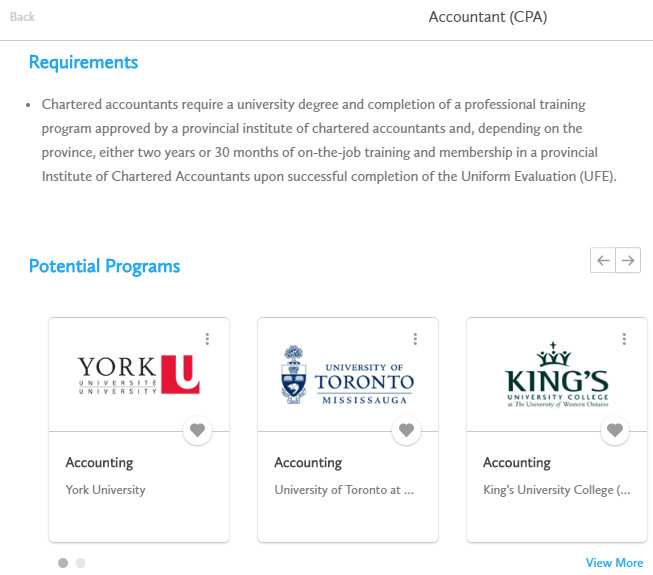The image size is (653, 575).
Task: Open York University card options menu
Action: (207, 339)
